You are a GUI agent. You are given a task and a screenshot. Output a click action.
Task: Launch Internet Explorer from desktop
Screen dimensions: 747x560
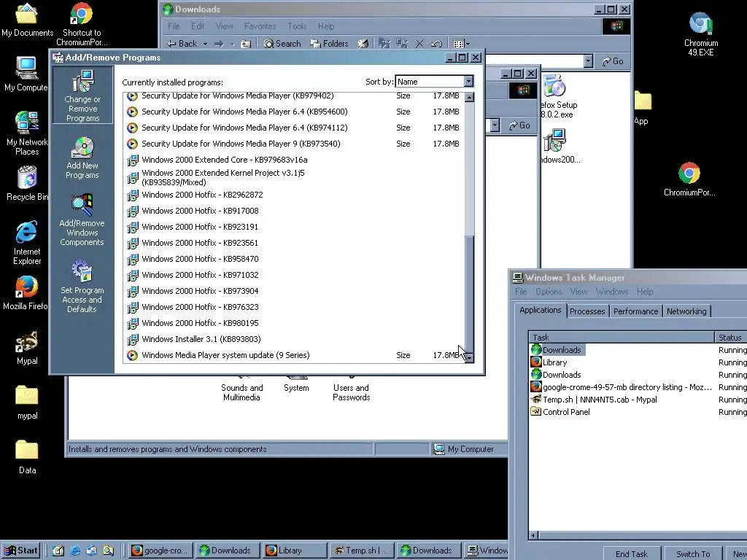pos(27,243)
